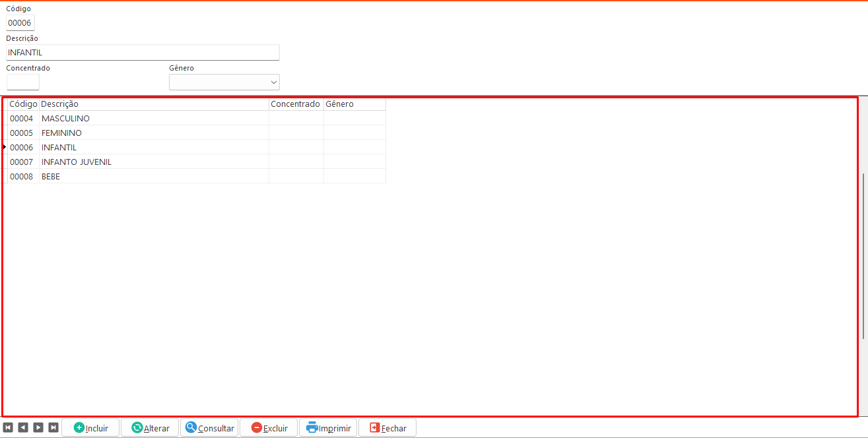Image resolution: width=868 pixels, height=438 pixels.
Task: Click the Descrição text field
Action: [x=143, y=53]
